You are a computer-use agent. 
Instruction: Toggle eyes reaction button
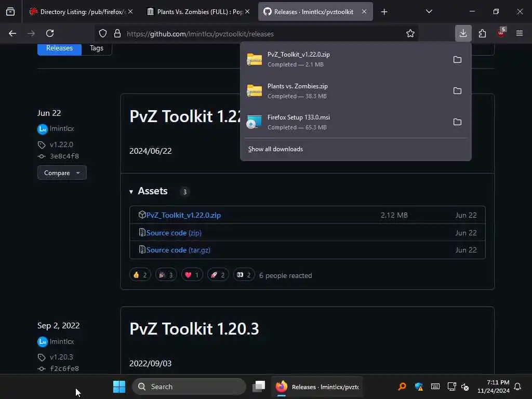pyautogui.click(x=244, y=275)
